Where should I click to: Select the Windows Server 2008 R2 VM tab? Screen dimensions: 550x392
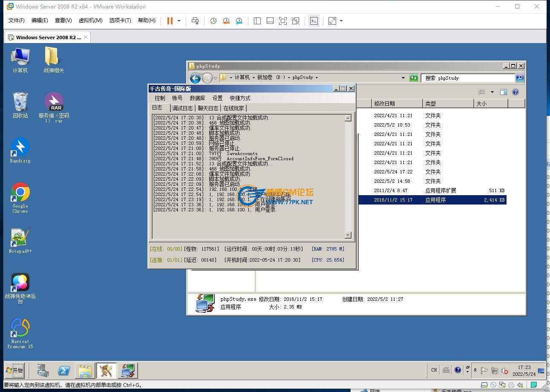(x=47, y=37)
